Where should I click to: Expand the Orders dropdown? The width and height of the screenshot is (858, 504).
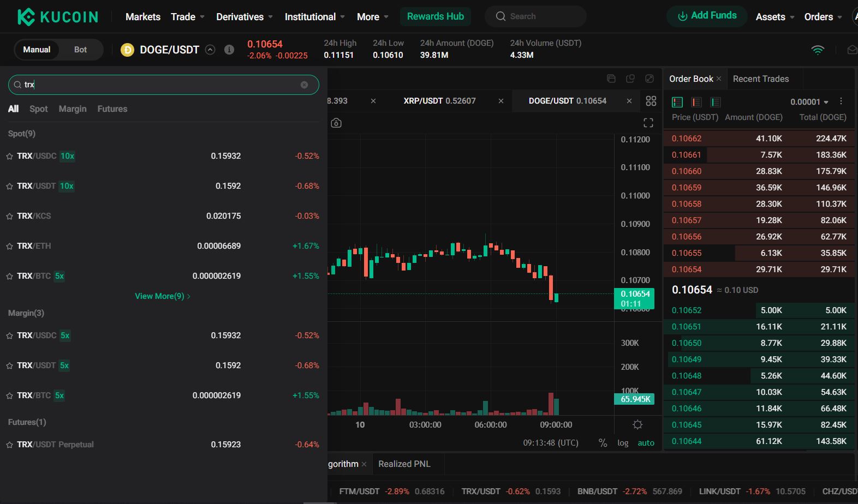click(x=823, y=17)
